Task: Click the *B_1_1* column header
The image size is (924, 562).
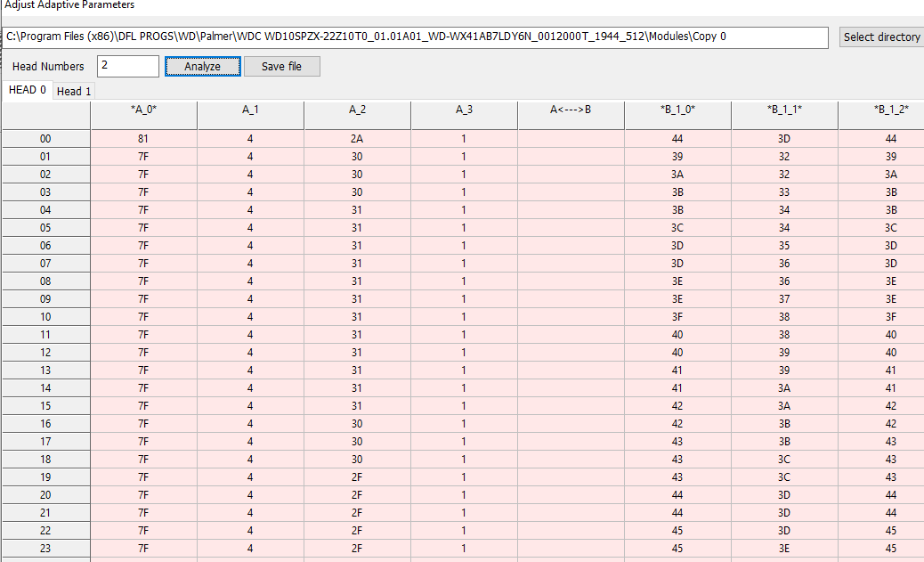Action: 784,110
